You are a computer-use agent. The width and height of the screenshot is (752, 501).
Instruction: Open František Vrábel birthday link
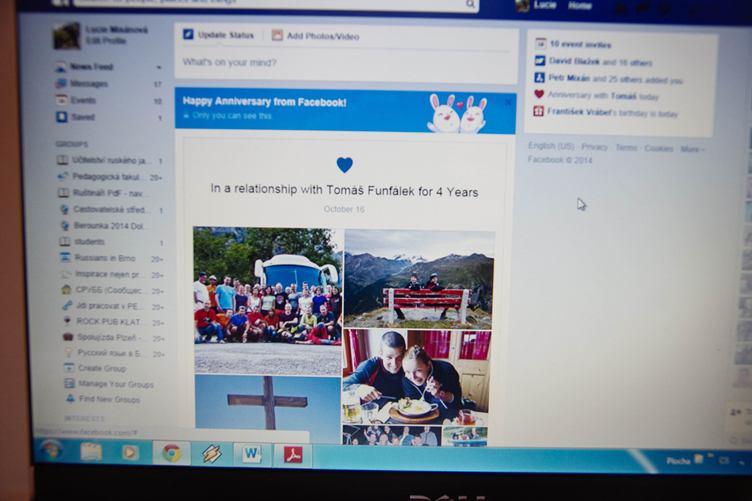point(612,113)
